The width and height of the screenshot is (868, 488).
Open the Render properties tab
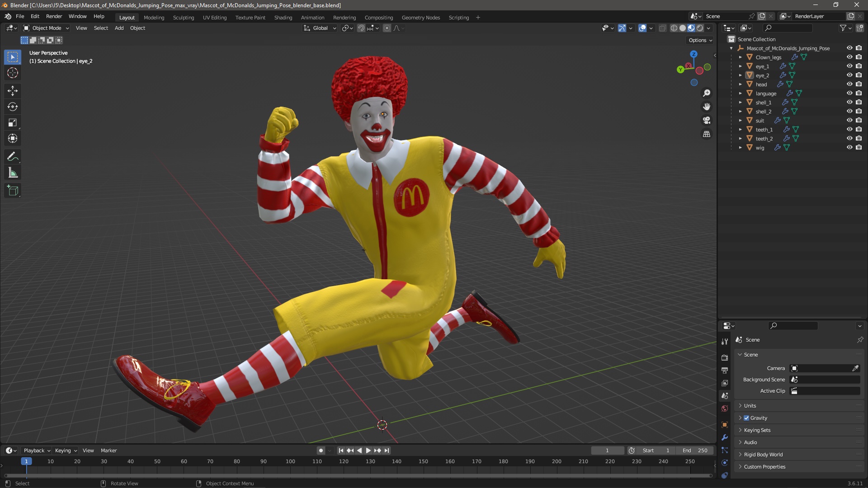pos(725,357)
